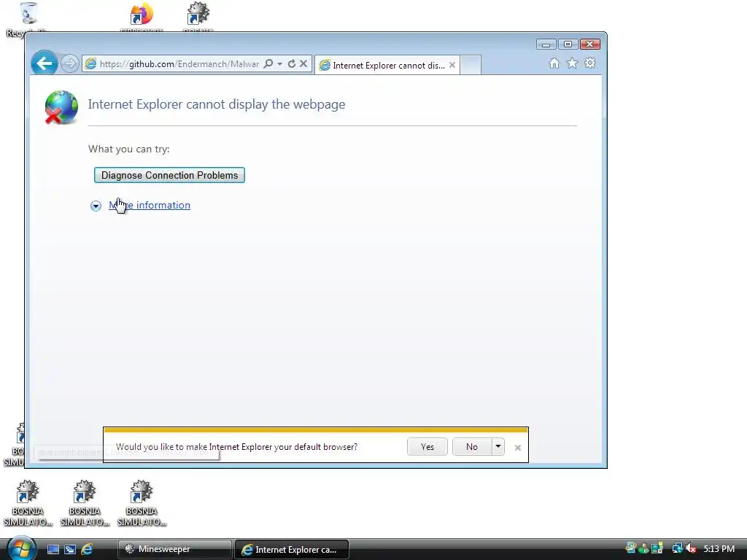Click the network connection tray icon
Screen dimensions: 747x560
(677, 548)
